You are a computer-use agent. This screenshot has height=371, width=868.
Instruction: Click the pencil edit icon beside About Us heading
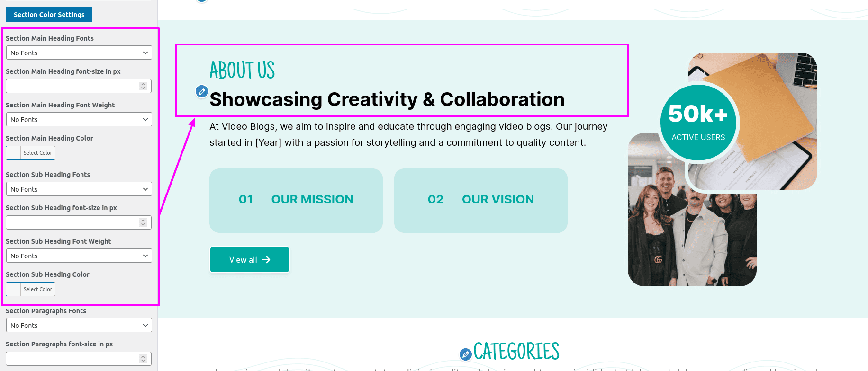[x=202, y=91]
